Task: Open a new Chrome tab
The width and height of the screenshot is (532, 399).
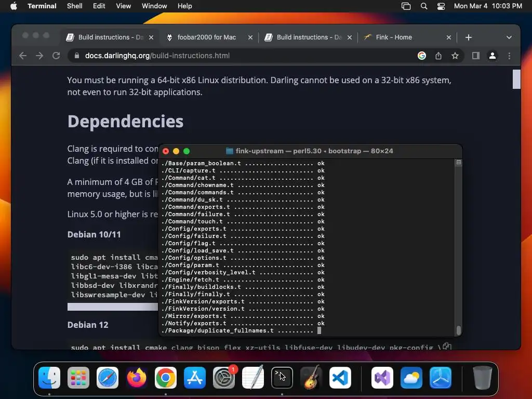Action: (469, 37)
